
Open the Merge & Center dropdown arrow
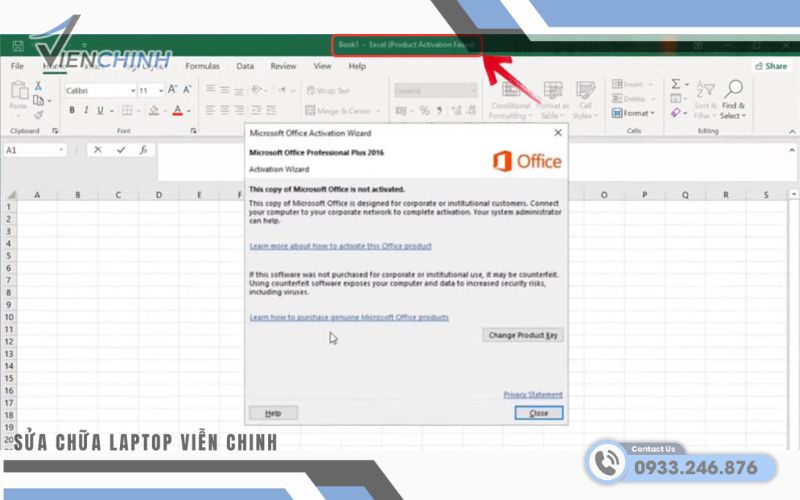379,111
